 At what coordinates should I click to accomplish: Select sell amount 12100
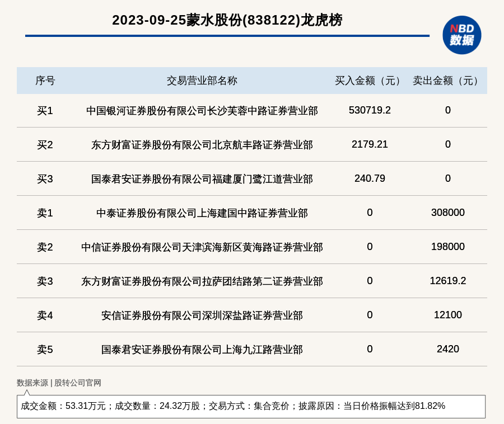[448, 314]
